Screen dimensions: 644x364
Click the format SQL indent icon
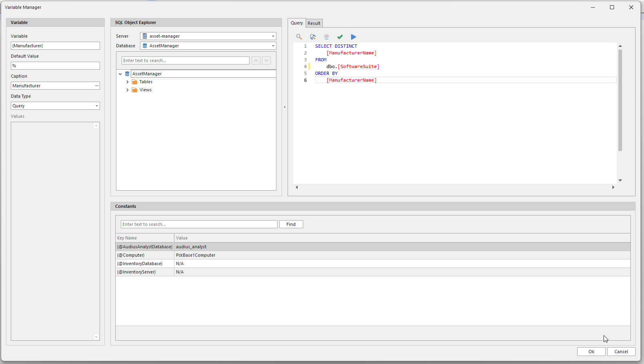(x=326, y=37)
